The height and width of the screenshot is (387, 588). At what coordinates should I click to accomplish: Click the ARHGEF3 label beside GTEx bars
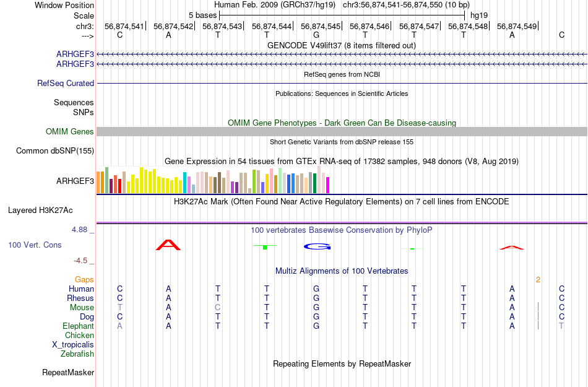coord(76,181)
